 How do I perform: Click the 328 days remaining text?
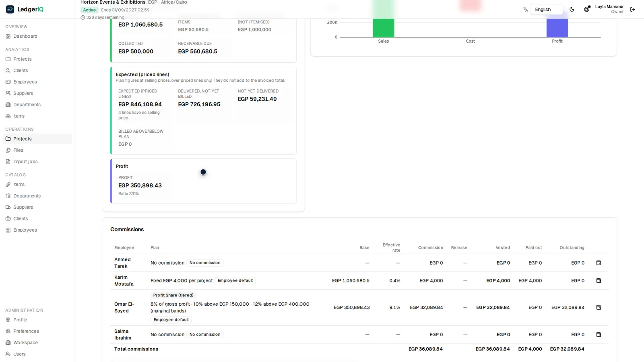click(105, 17)
